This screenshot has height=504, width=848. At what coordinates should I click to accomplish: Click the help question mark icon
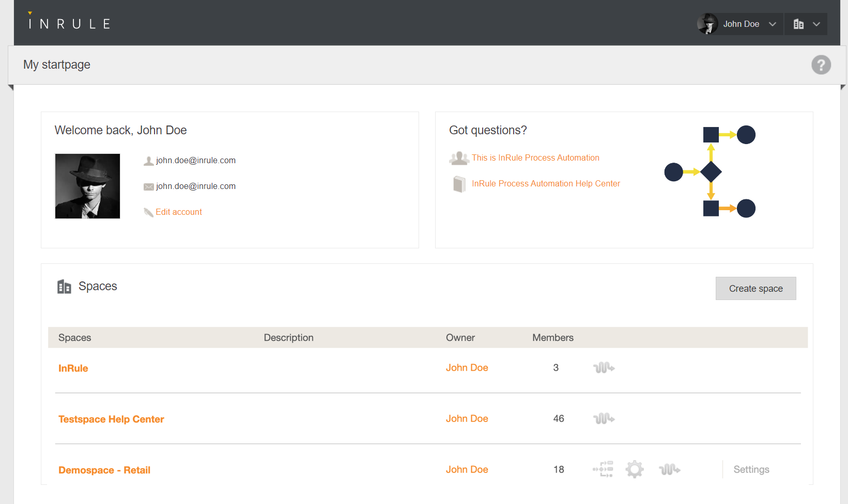821,65
